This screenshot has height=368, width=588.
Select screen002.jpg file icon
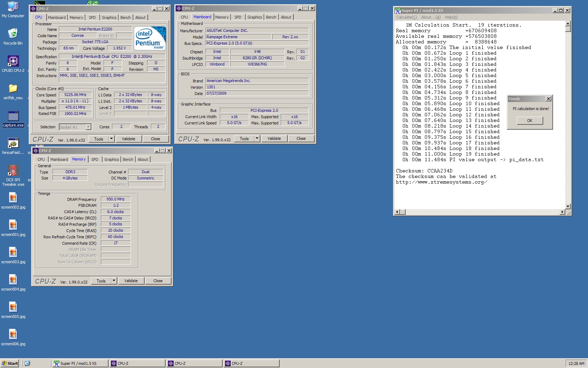point(13,201)
